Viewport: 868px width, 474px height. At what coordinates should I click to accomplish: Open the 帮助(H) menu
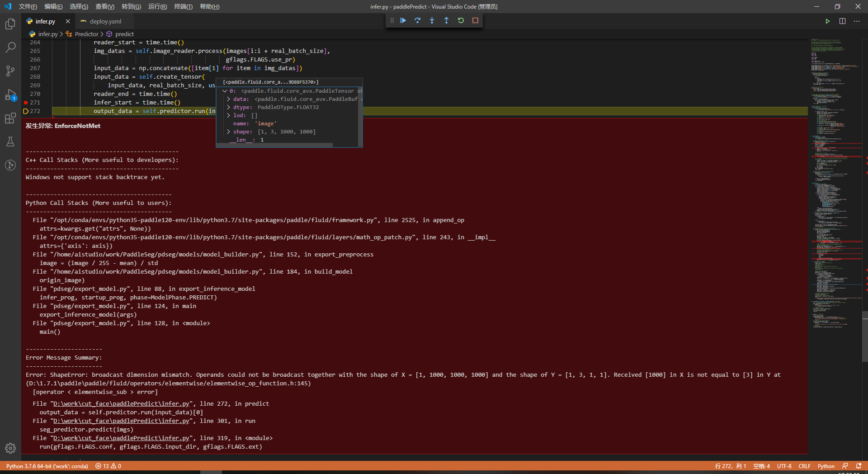pyautogui.click(x=209, y=6)
